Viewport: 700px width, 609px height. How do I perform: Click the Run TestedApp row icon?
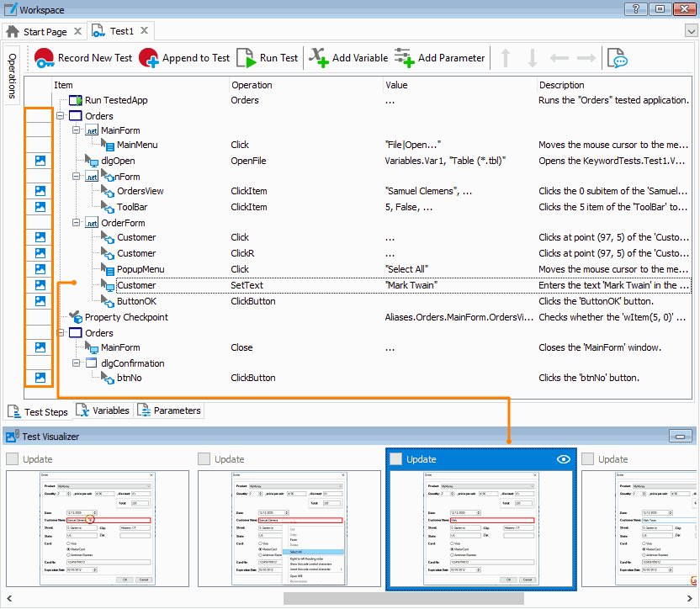(x=76, y=100)
